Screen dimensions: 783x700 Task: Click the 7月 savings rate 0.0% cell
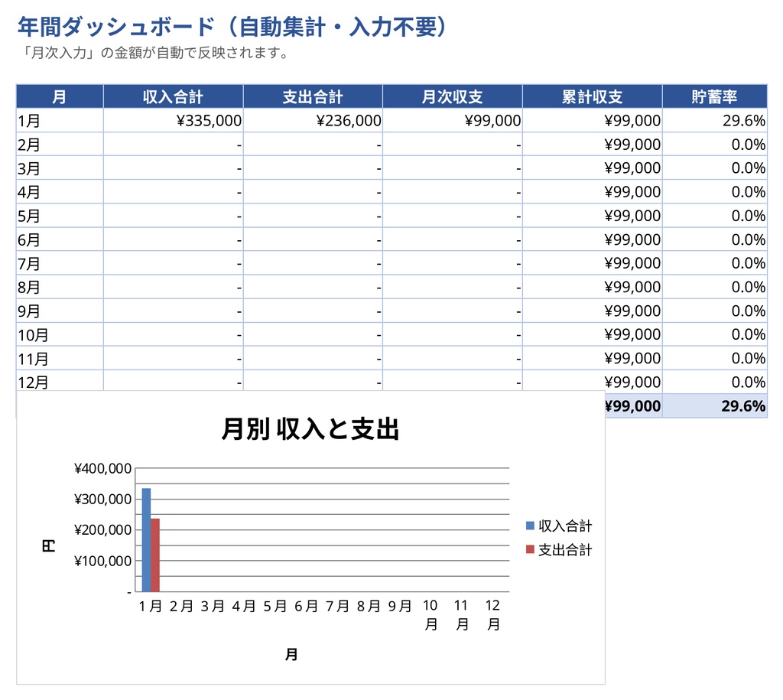[715, 263]
